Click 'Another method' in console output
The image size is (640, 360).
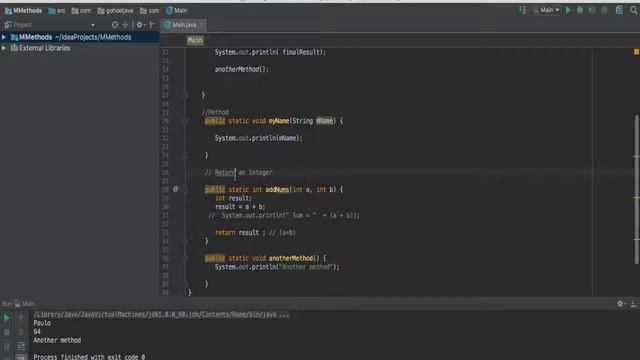pyautogui.click(x=57, y=340)
